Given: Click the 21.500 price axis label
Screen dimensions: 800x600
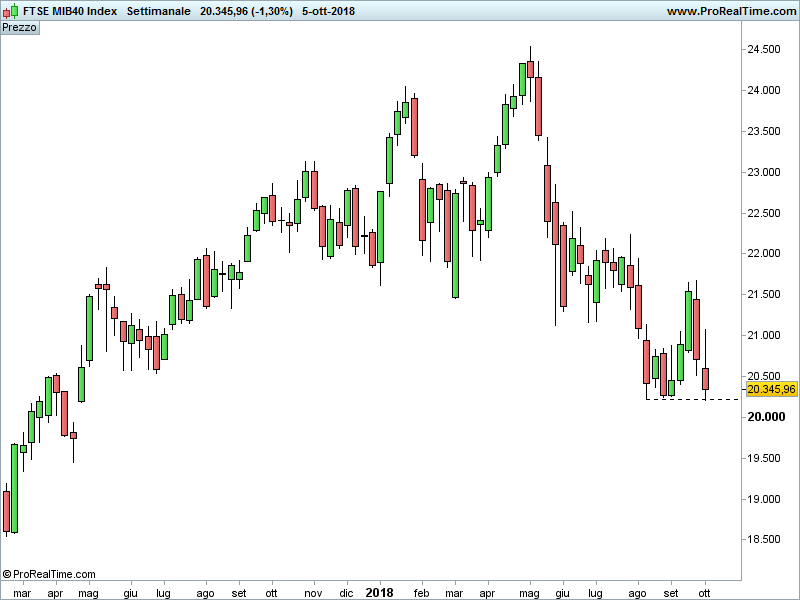Looking at the screenshot, I should pos(764,294).
